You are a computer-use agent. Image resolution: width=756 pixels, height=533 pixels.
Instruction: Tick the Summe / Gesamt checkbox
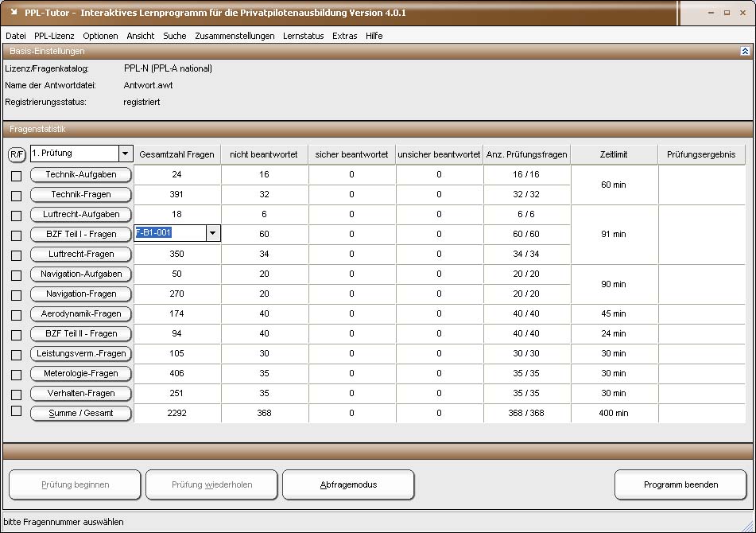point(17,411)
